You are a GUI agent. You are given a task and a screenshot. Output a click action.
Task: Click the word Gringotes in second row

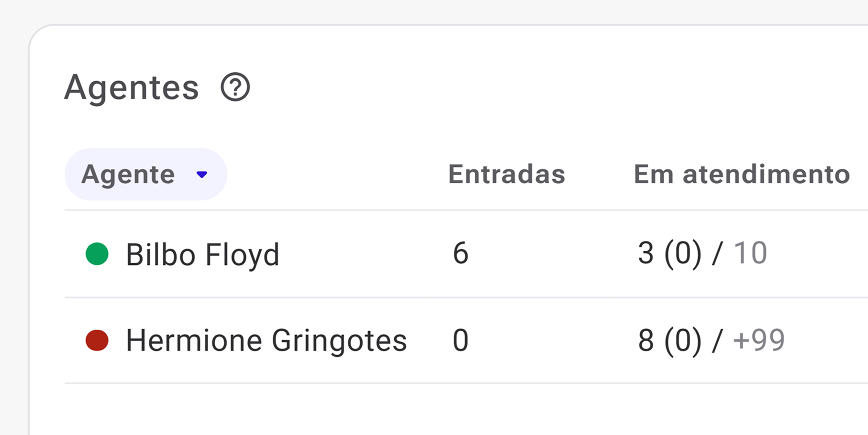point(339,341)
